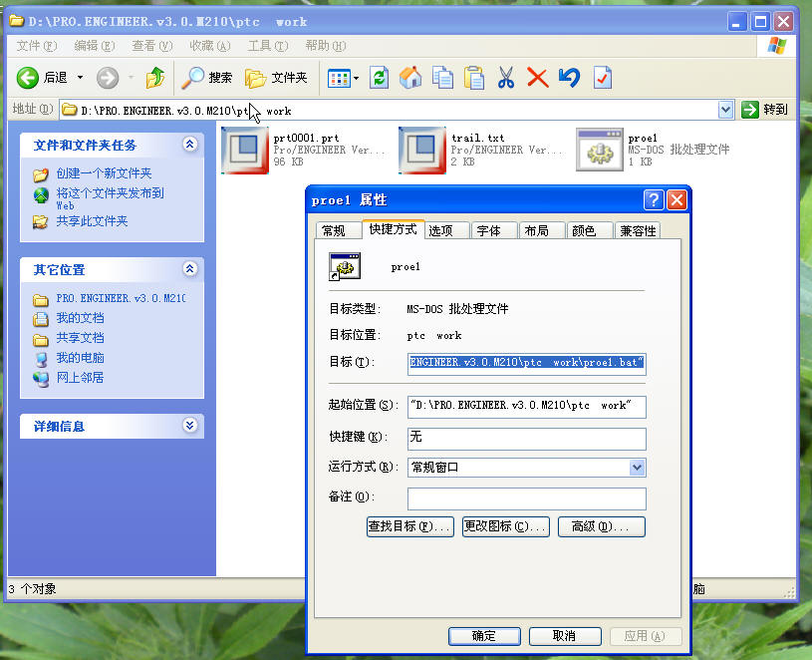This screenshot has width=812, height=660.
Task: Click the My Computer icon in sidebar
Action: [x=41, y=359]
